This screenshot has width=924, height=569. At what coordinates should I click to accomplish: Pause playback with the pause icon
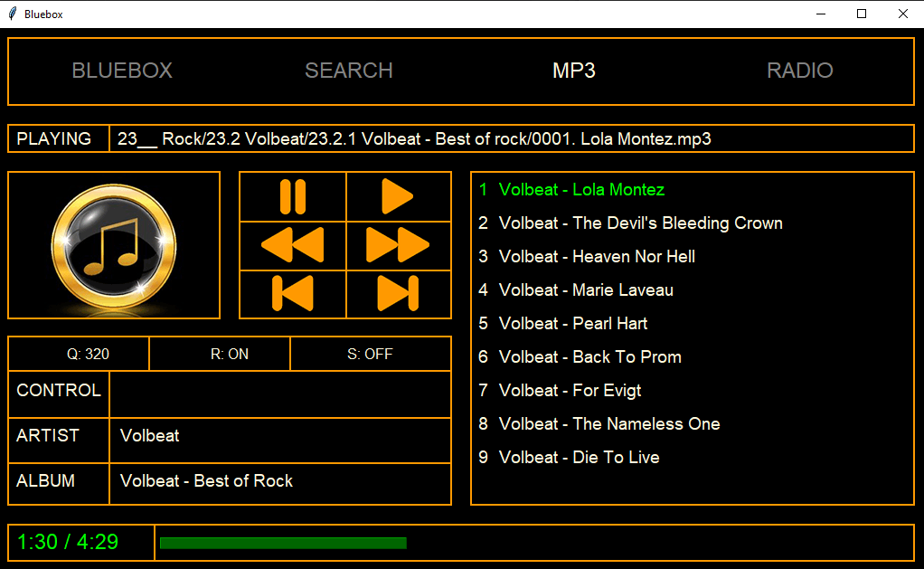[x=293, y=196]
